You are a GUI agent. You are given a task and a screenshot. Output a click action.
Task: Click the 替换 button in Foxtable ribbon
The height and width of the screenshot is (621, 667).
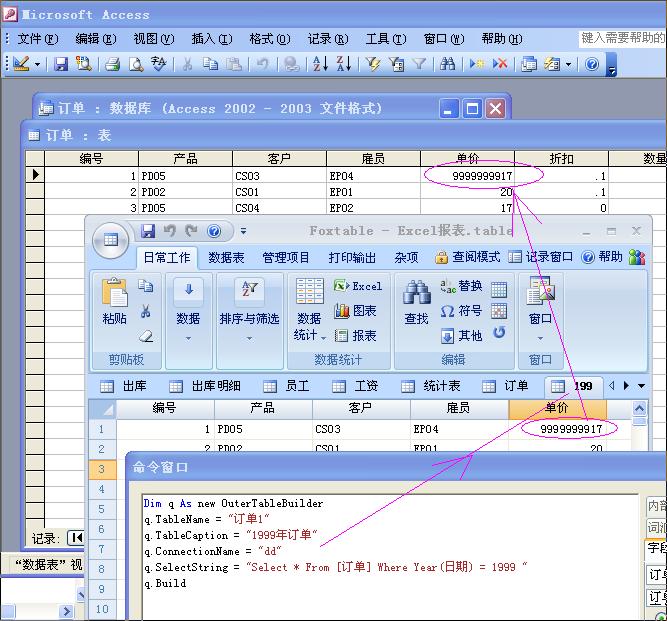pyautogui.click(x=461, y=286)
